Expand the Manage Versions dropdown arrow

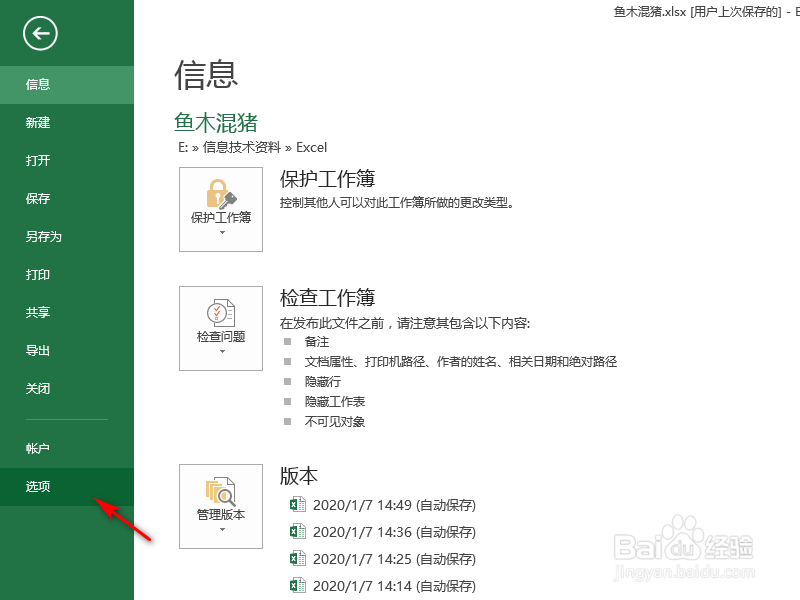(x=220, y=528)
